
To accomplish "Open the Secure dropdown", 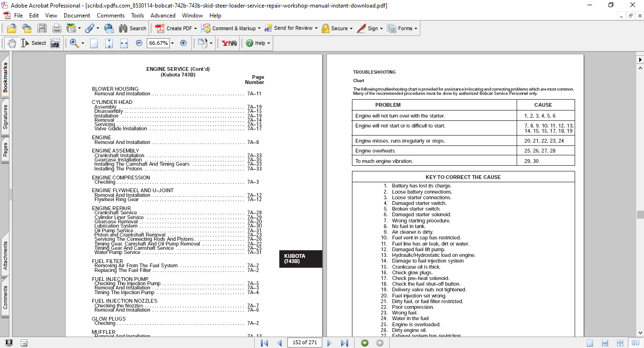I will coord(351,28).
